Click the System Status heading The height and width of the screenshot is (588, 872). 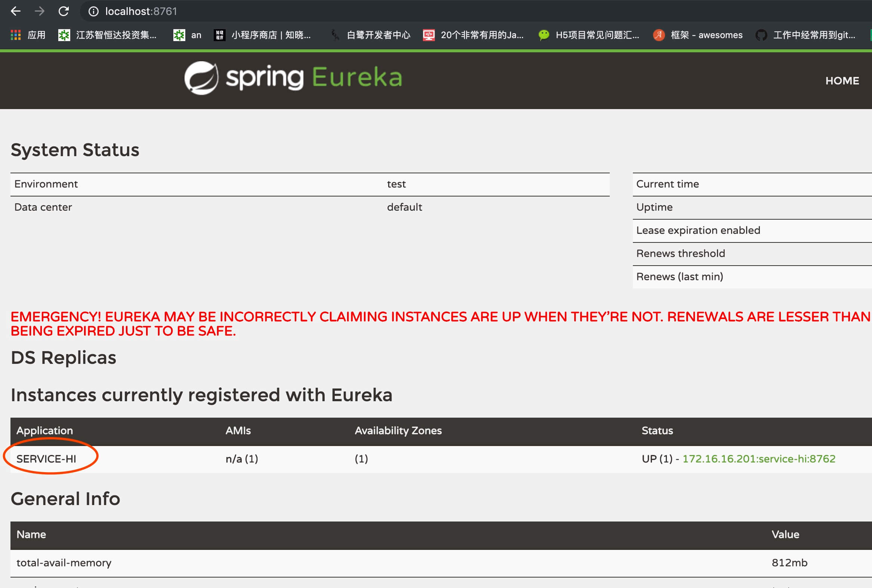click(75, 150)
